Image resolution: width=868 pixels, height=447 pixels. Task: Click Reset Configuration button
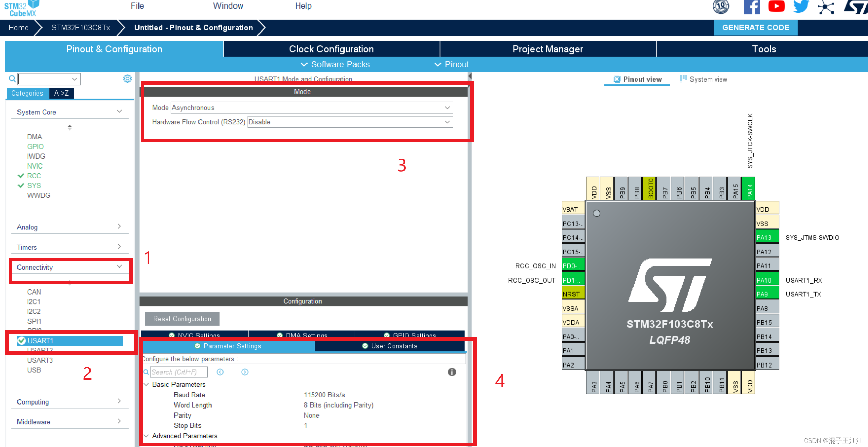coord(182,318)
